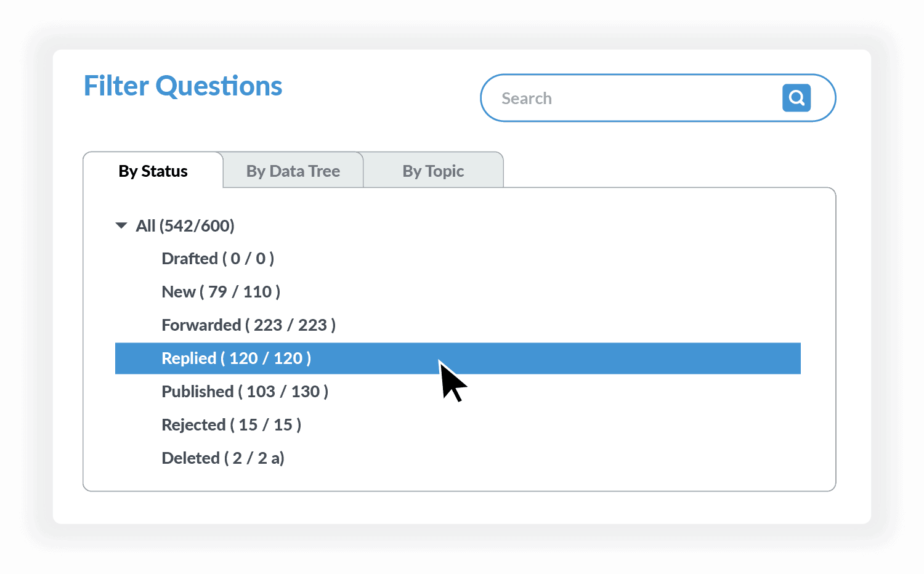Click the white card area beneath the list panel

[x=462, y=507]
